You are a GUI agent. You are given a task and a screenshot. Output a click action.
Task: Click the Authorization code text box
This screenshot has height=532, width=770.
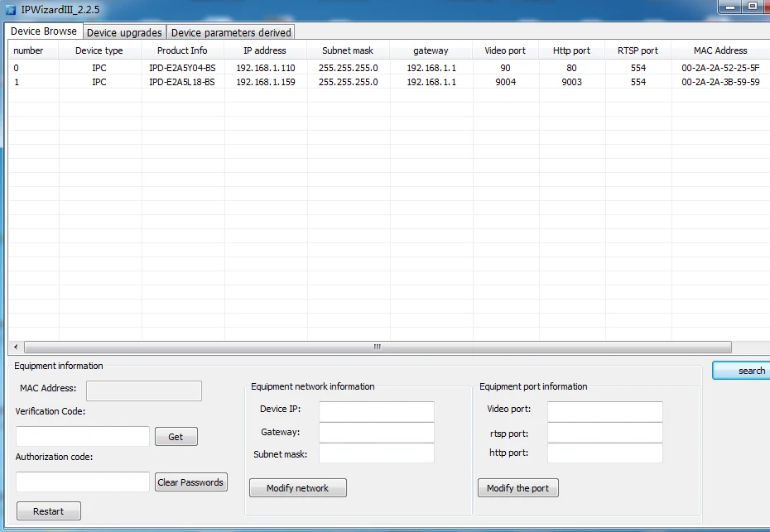(x=83, y=482)
